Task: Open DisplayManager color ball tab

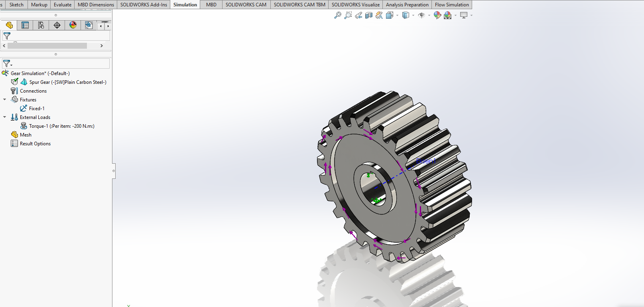Action: [x=73, y=25]
